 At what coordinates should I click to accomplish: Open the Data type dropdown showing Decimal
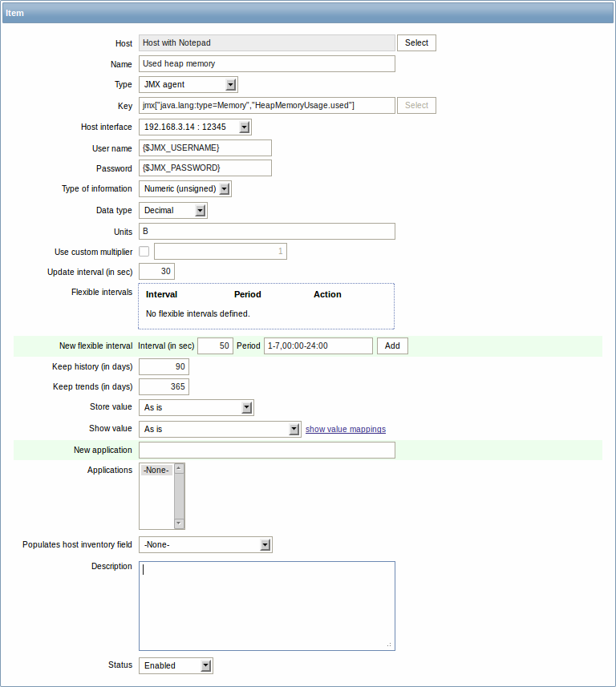click(x=173, y=210)
